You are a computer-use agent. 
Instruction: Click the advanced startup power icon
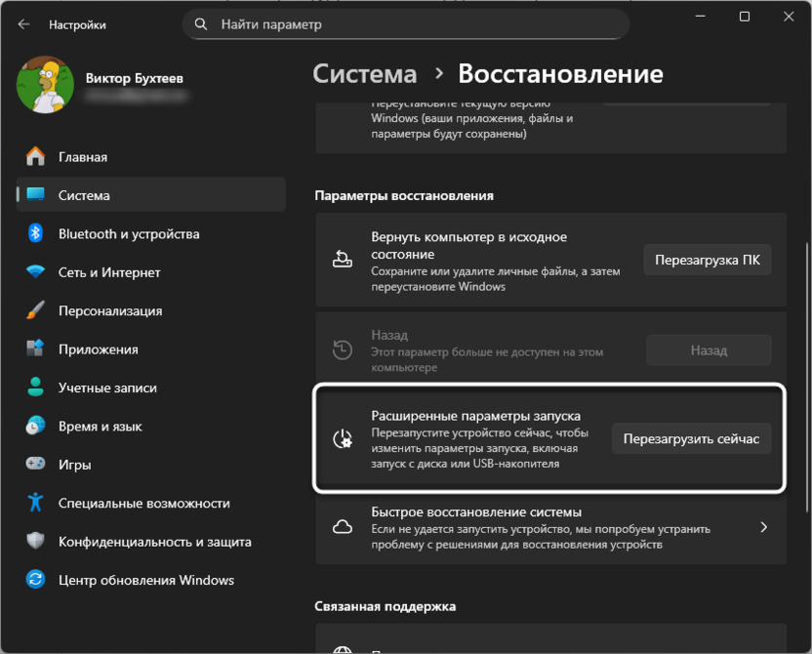pyautogui.click(x=342, y=438)
